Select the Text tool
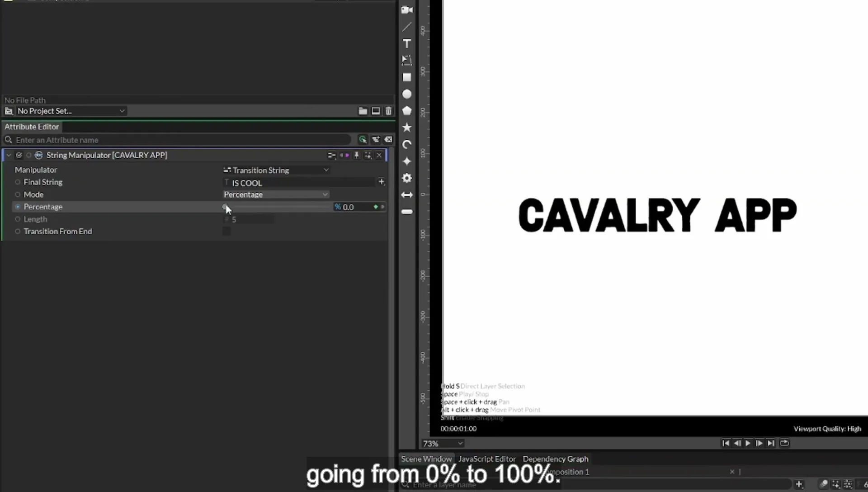Image resolution: width=868 pixels, height=492 pixels. point(407,43)
